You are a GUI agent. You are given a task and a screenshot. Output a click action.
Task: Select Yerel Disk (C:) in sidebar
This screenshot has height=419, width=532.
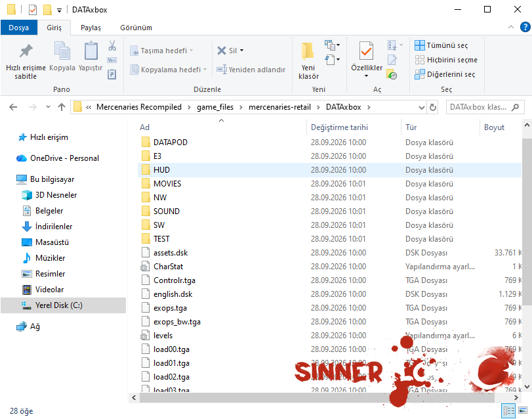click(64, 305)
